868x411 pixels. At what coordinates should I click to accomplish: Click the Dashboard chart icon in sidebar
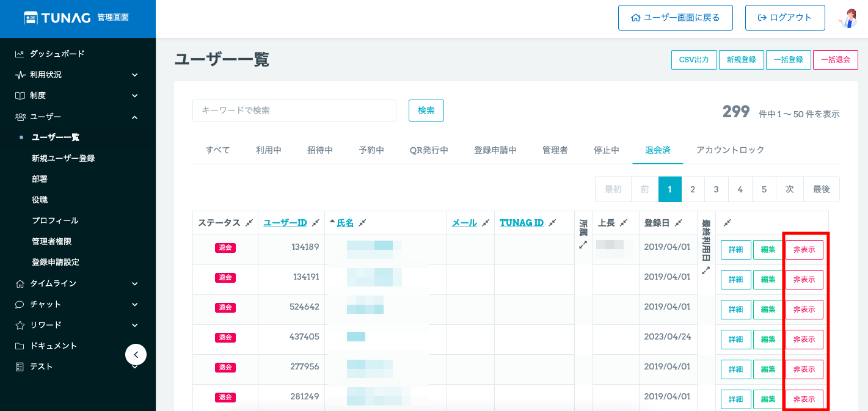pyautogui.click(x=20, y=54)
